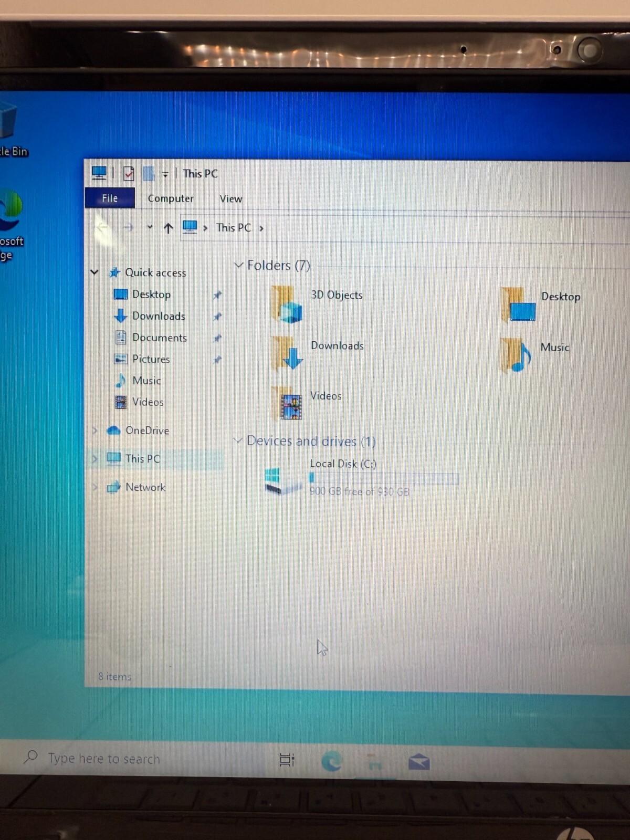This screenshot has height=840, width=630.
Task: Select This PC in navigation pane
Action: [x=142, y=459]
